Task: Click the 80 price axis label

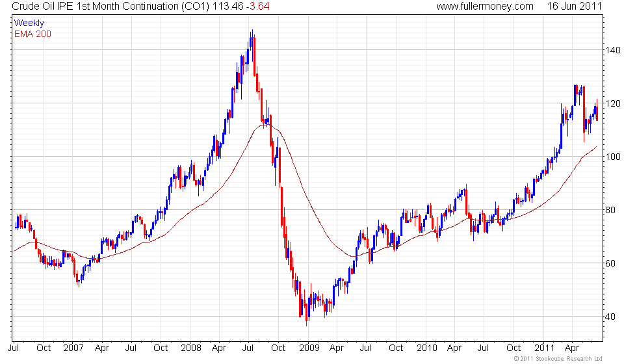Action: click(610, 210)
